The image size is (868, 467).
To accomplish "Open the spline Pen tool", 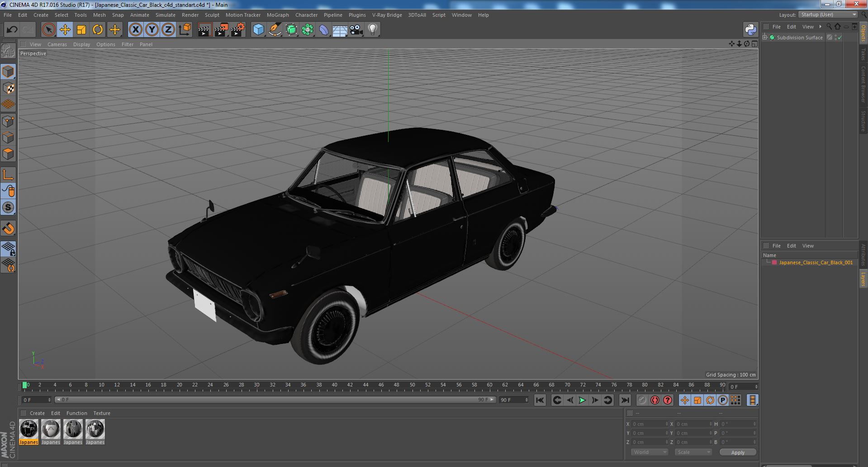I will tap(275, 30).
